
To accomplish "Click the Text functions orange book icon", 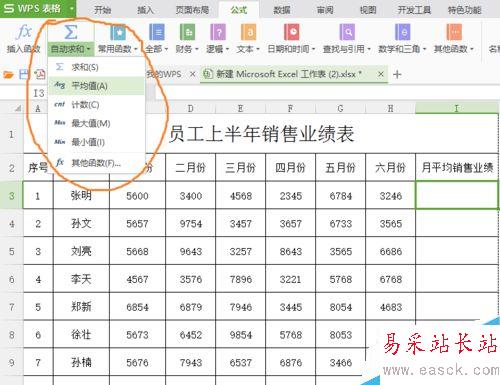I will pyautogui.click(x=248, y=32).
